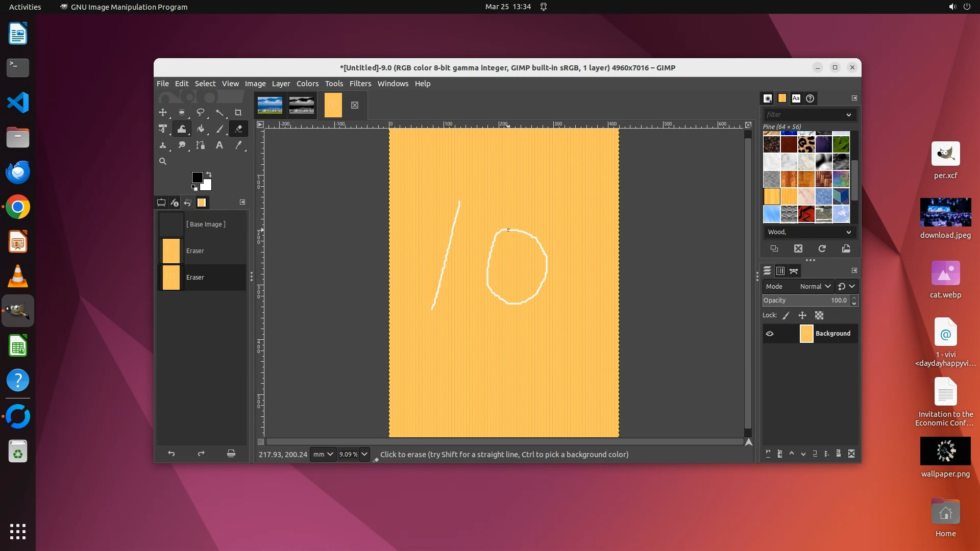Click the black foreground color swatch
Viewport: 980px width, 551px height.
coord(197,178)
